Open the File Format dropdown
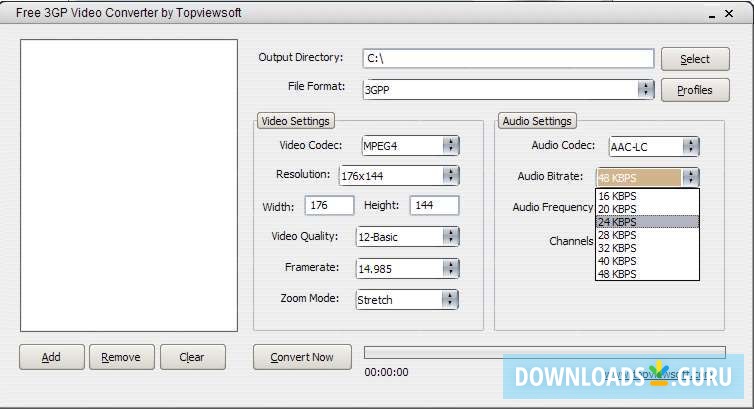 (x=508, y=89)
